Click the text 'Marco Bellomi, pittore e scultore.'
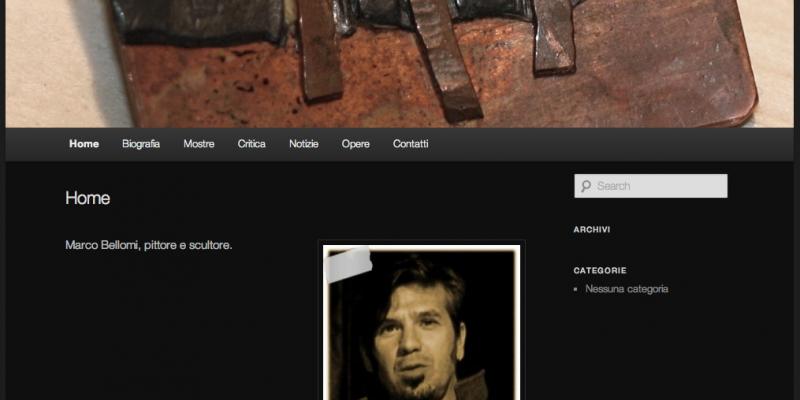The image size is (800, 400). 149,245
